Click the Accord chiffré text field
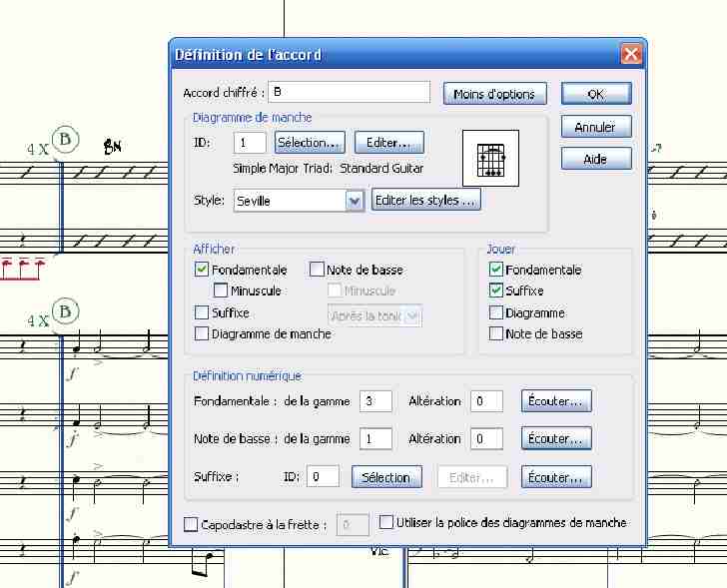 coord(348,93)
